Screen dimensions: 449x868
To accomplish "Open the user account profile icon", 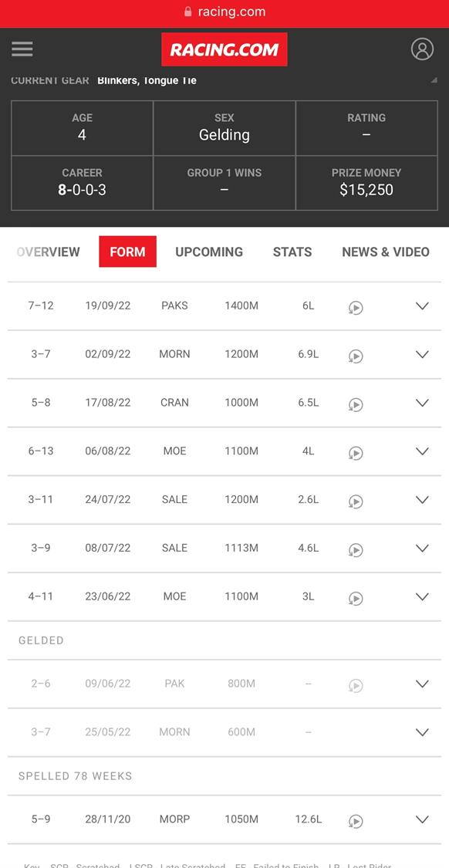I will point(422,49).
